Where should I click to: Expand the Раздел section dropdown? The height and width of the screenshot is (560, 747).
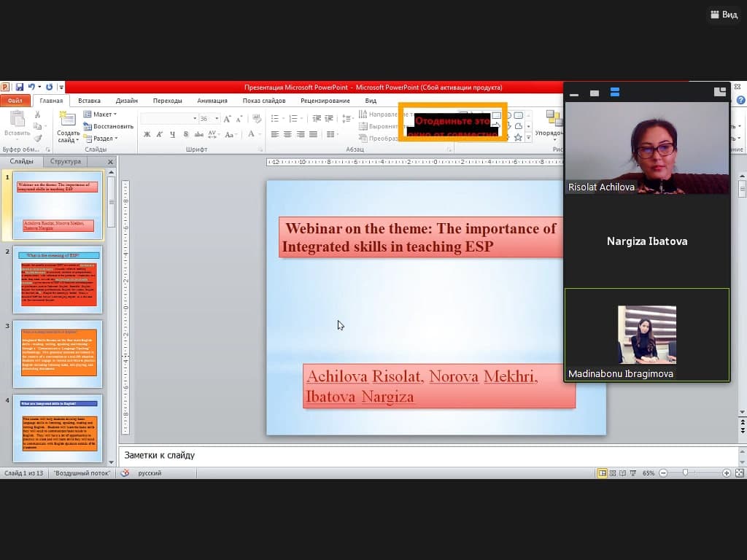(100, 139)
